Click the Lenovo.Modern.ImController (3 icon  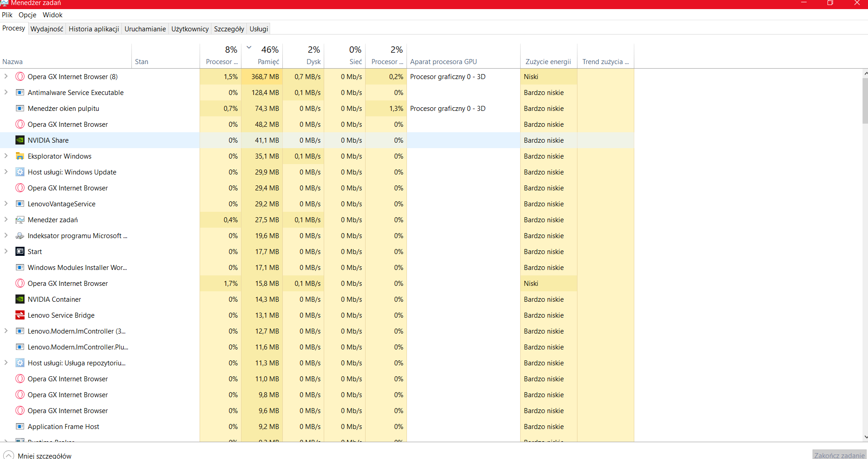point(20,331)
